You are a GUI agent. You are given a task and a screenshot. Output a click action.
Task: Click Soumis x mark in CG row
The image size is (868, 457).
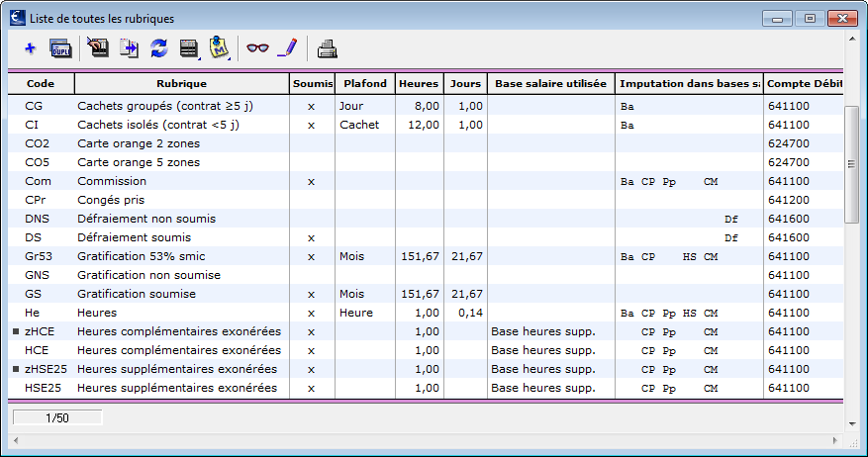coord(311,106)
